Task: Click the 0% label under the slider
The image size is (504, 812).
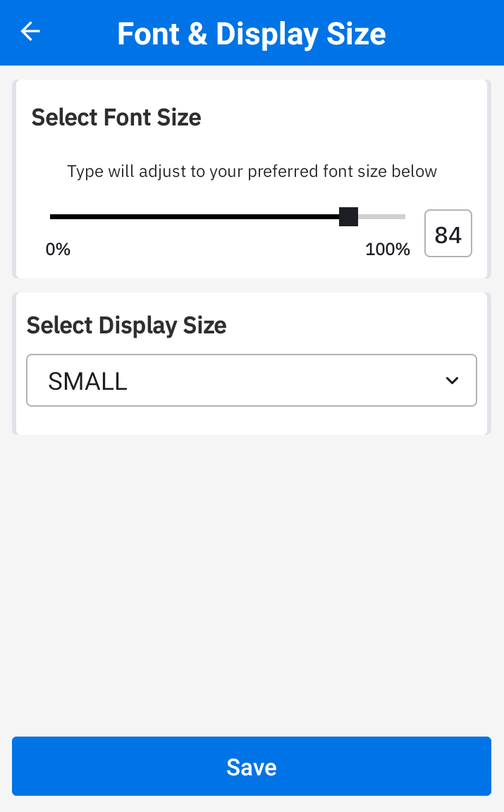Action: click(x=58, y=249)
